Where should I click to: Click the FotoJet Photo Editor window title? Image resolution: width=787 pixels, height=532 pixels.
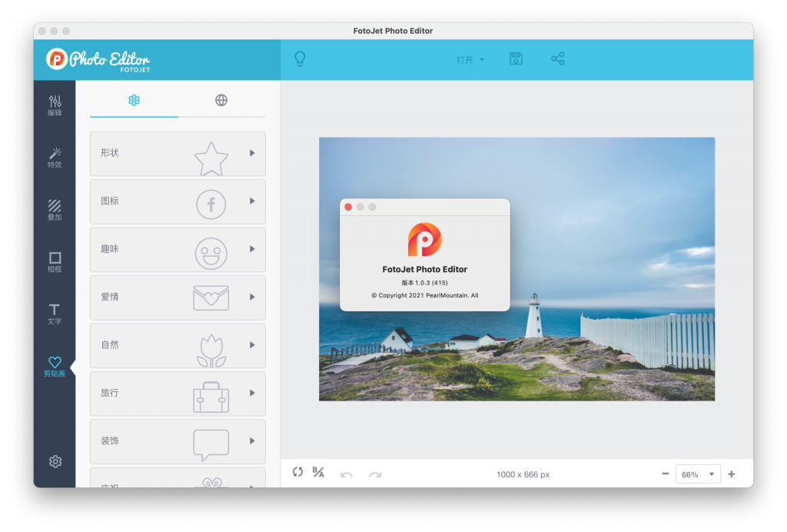click(393, 31)
